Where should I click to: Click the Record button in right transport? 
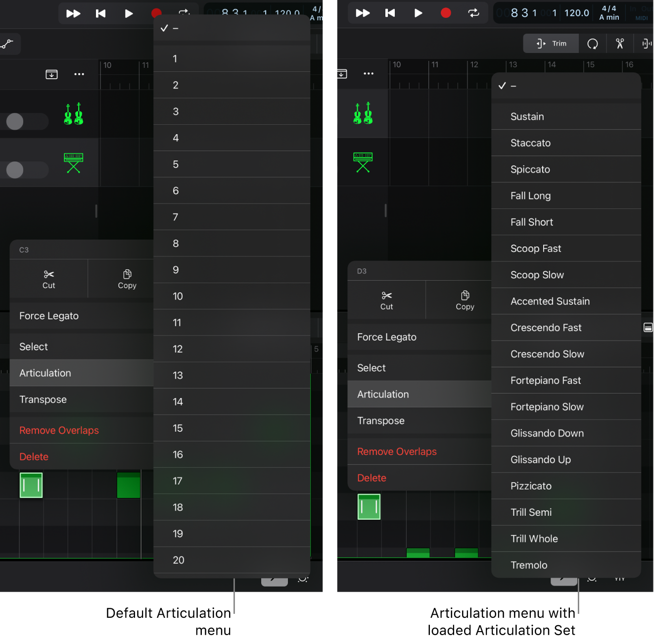446,13
